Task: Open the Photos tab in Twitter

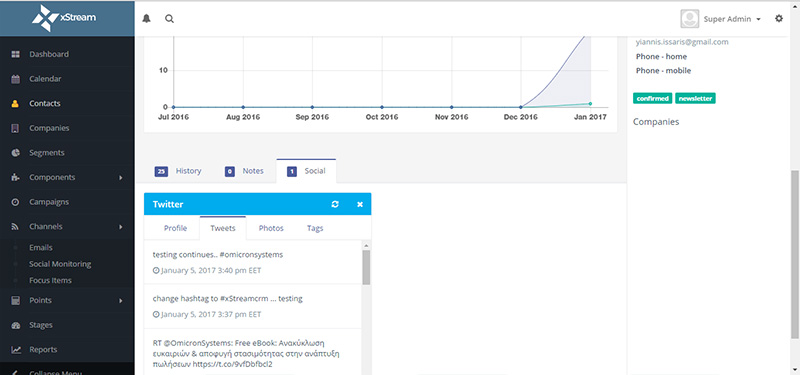Action: (x=271, y=228)
